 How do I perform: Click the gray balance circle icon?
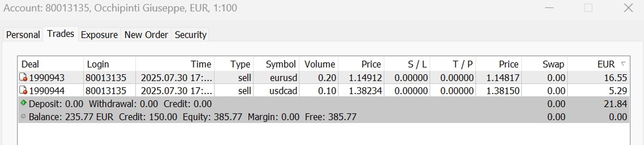(23, 116)
